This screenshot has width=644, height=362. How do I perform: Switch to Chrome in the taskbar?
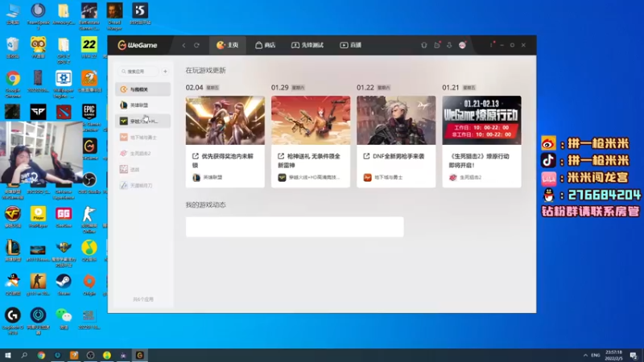tap(41, 355)
